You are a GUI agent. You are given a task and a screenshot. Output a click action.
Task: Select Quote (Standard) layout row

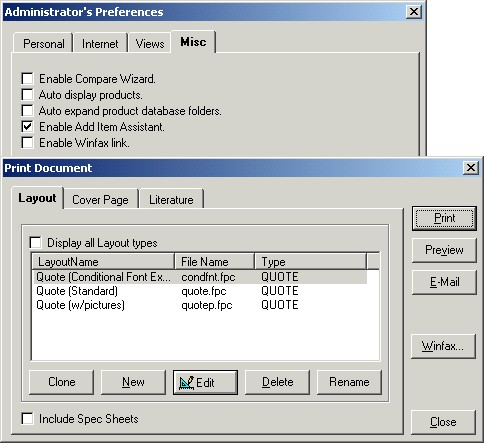[200, 291]
